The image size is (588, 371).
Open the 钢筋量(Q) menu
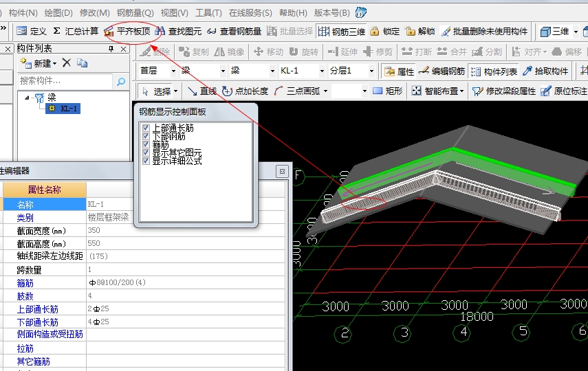[135, 13]
